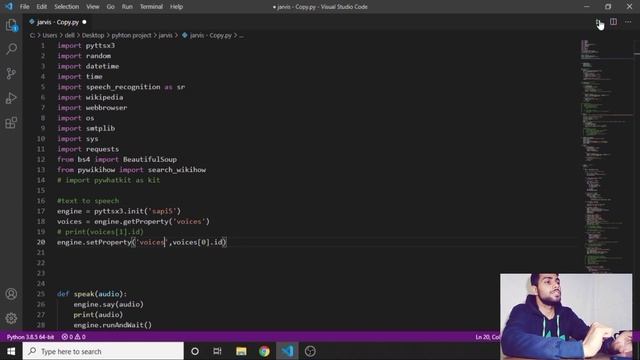
Task: Open the Run menu
Action: [127, 7]
